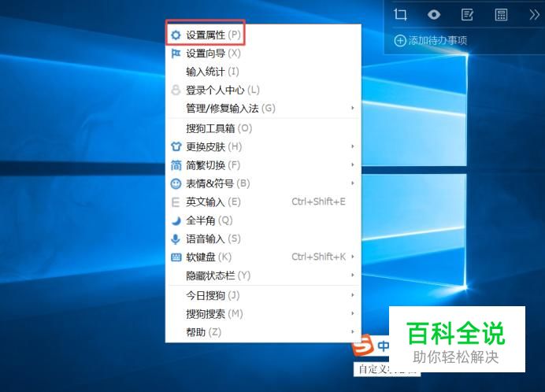This screenshot has height=392, width=545.
Task: Click the flag icon beside 设置向导
Action: click(176, 54)
